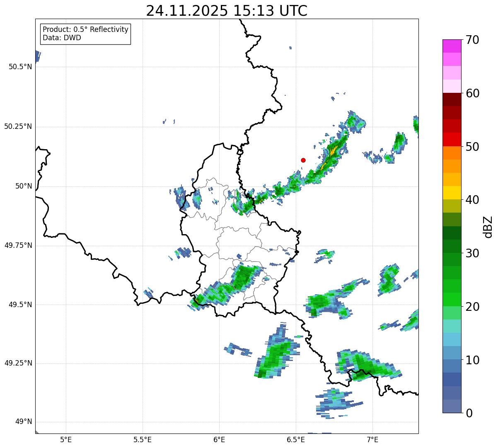Click the colorbar value 50
Viewport: 498px width, 448px height.
pyautogui.click(x=472, y=147)
